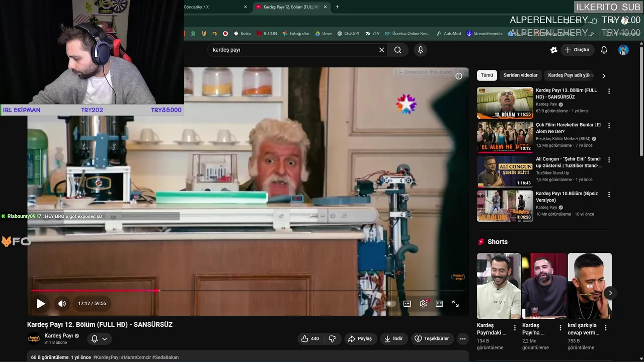
Task: Run the YouTube search
Action: [398, 50]
